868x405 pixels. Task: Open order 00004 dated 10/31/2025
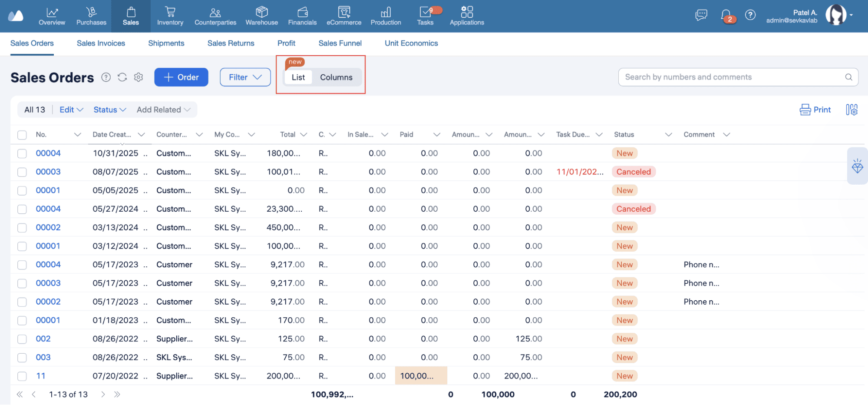pos(48,153)
